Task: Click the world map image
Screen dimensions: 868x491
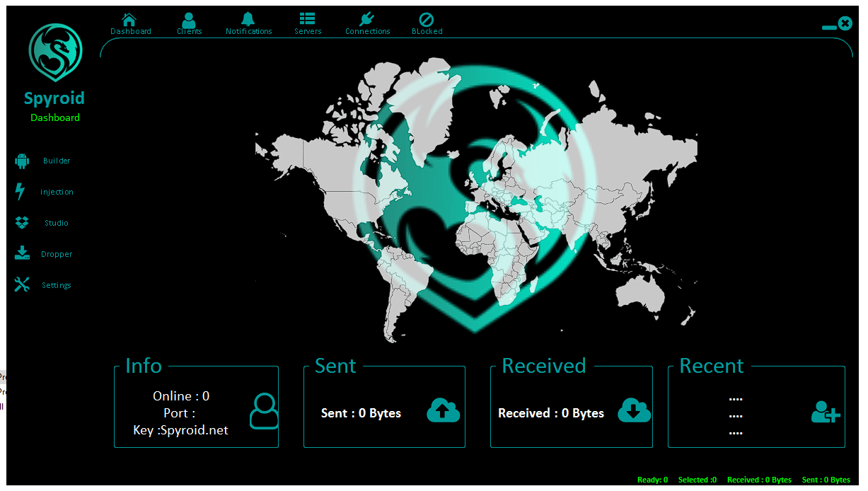Action: [476, 200]
